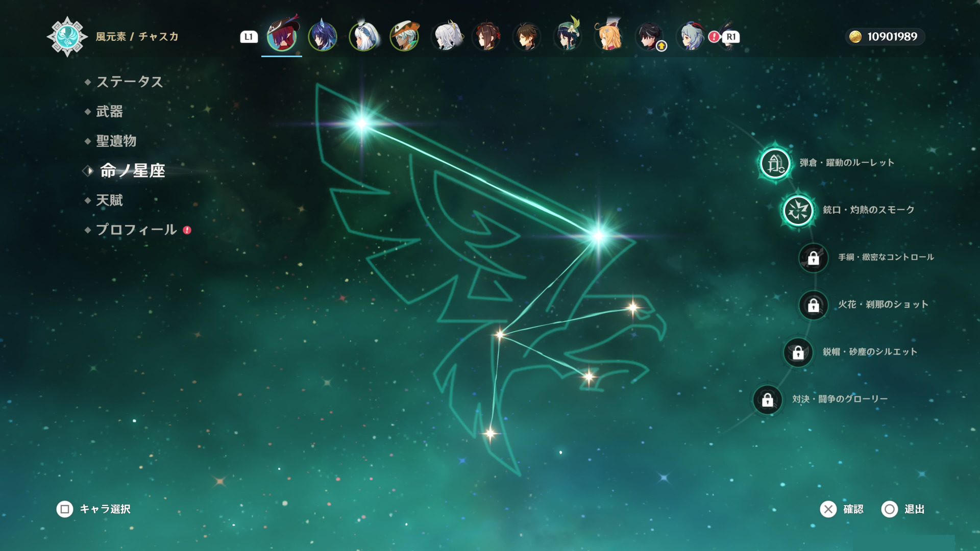Click the Mora coin balance display

[885, 37]
